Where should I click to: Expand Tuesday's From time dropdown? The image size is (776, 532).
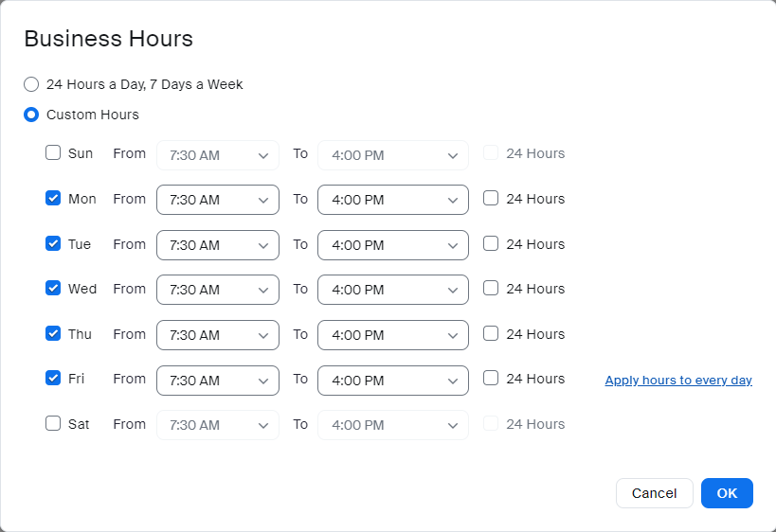(217, 245)
